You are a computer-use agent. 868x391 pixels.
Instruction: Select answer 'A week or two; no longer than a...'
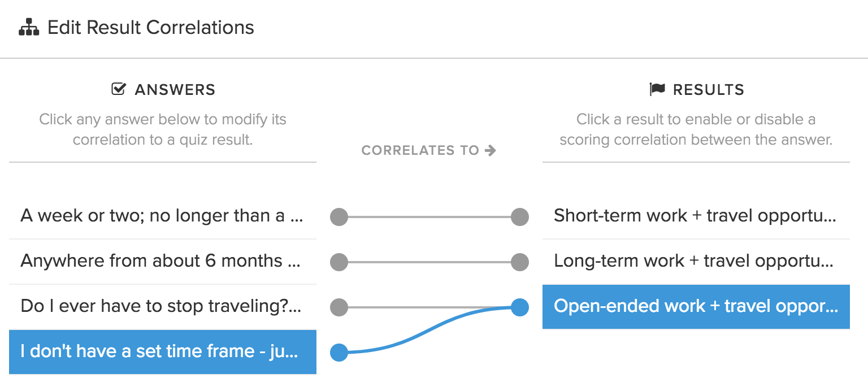tap(163, 216)
